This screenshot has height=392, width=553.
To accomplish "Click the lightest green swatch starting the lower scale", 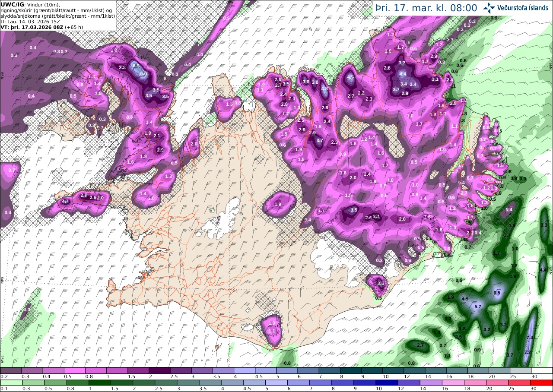I will (11, 383).
